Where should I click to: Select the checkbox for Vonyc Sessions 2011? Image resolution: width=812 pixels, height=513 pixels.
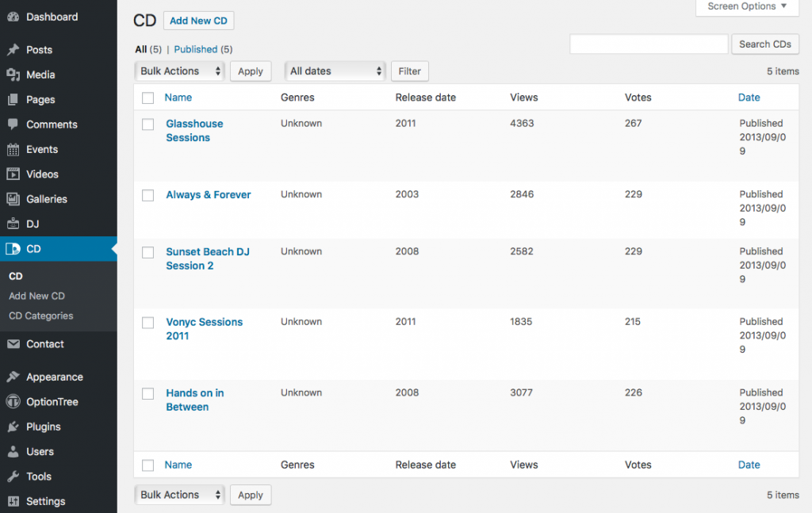[x=147, y=322]
